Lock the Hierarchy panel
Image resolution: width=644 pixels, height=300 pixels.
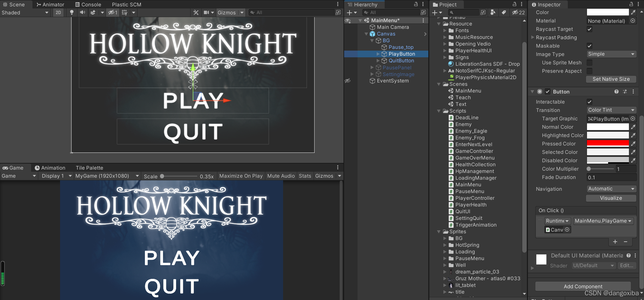click(x=416, y=4)
